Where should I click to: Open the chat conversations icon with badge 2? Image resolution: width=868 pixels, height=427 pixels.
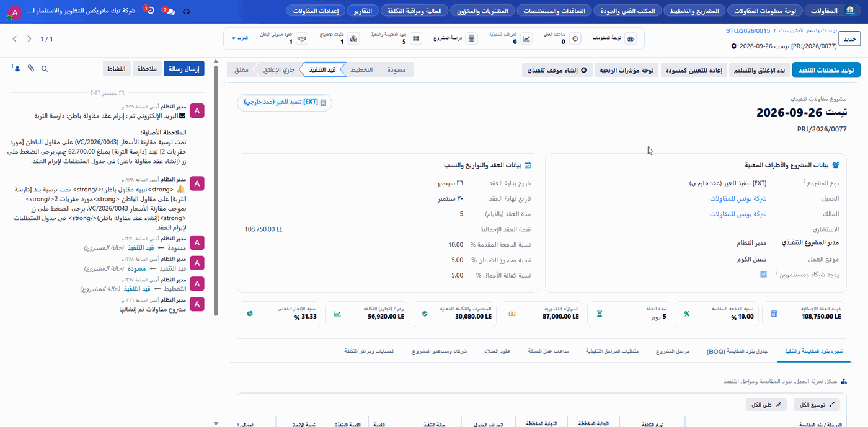(x=169, y=11)
